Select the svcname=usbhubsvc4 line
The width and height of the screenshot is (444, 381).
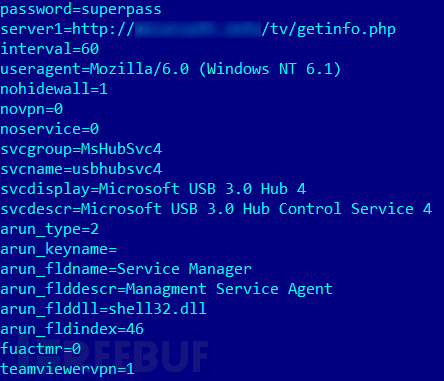[x=81, y=169]
